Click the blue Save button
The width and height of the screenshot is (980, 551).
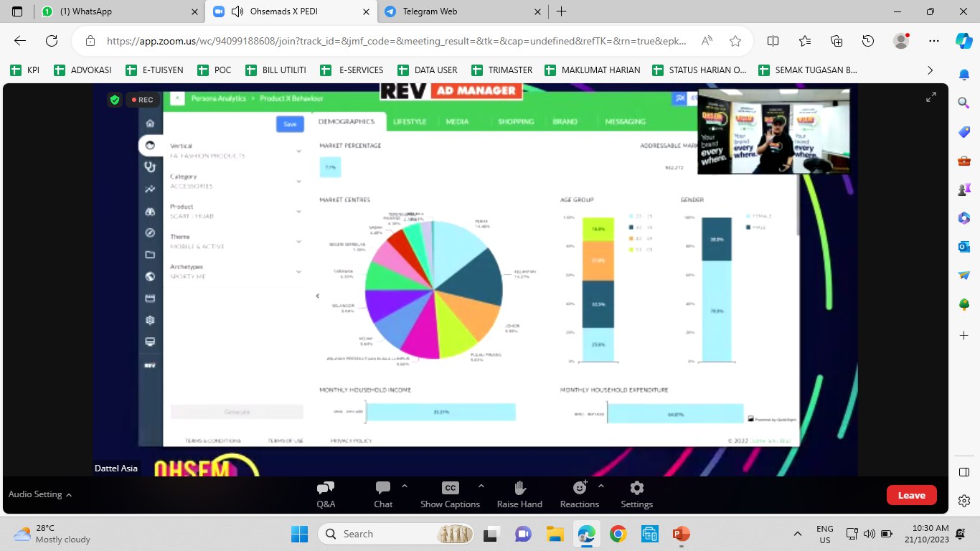[290, 124]
